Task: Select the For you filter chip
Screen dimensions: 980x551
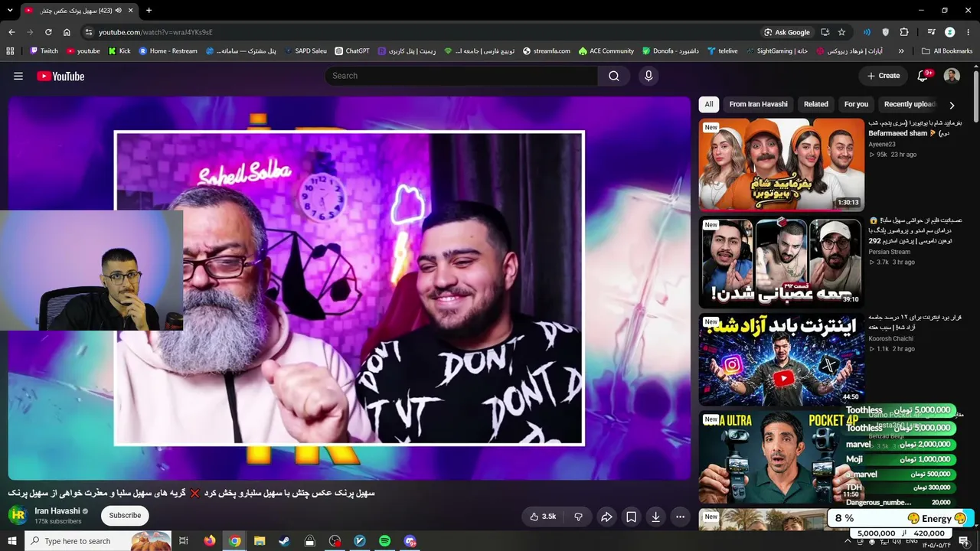Action: tap(856, 104)
